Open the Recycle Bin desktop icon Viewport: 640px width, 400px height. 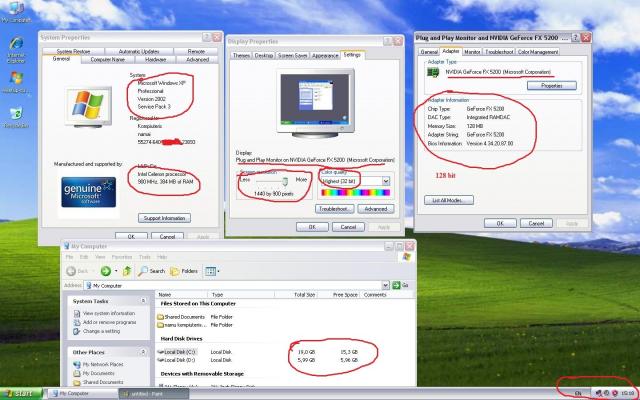click(x=16, y=118)
